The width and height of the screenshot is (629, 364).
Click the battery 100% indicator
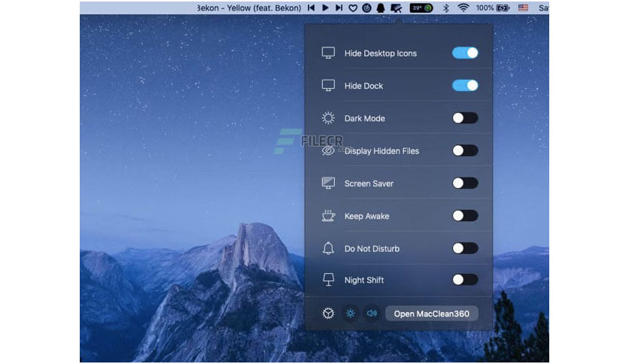(x=493, y=8)
